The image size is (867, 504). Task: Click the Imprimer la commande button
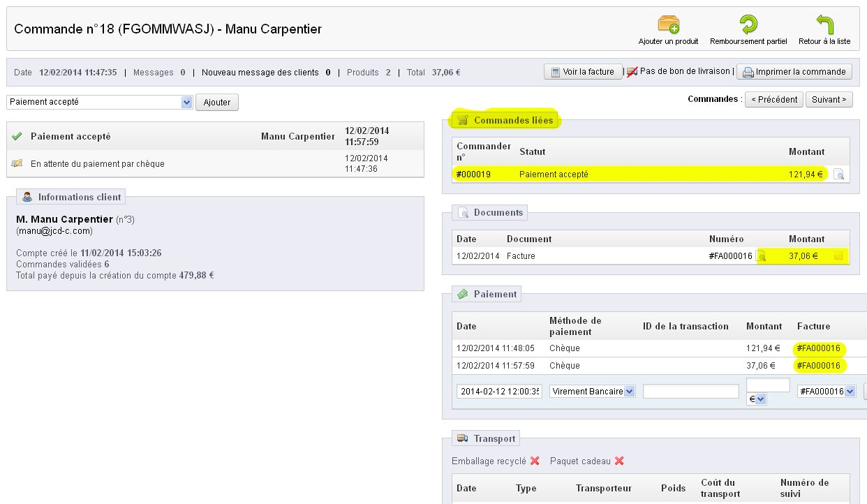[794, 72]
